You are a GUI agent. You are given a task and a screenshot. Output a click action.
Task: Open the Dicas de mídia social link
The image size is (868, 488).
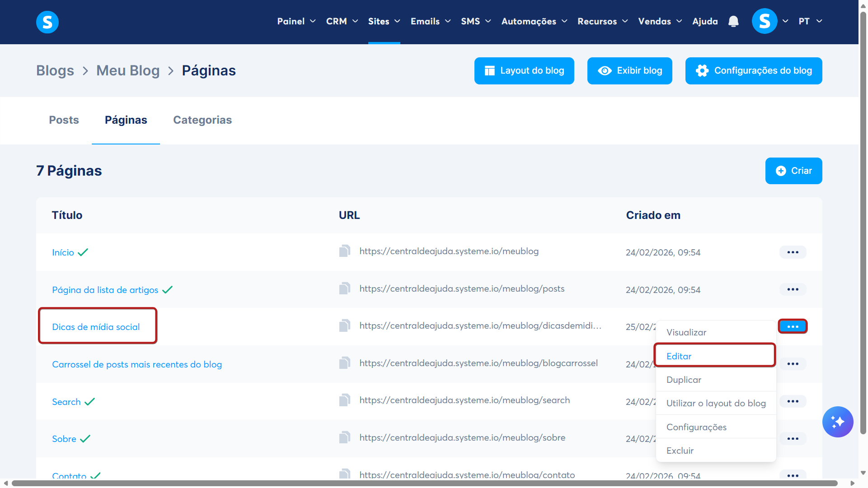[x=96, y=327]
